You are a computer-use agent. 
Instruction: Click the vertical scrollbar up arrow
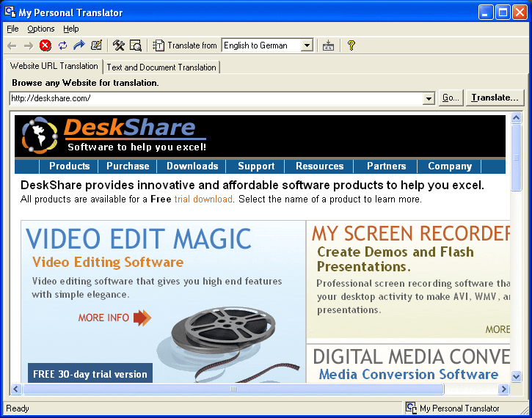(x=516, y=117)
